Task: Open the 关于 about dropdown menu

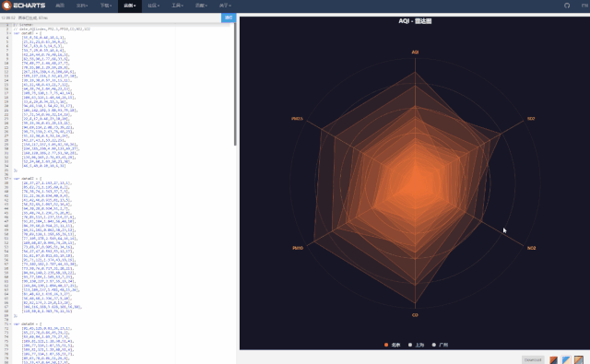Action: (225, 6)
